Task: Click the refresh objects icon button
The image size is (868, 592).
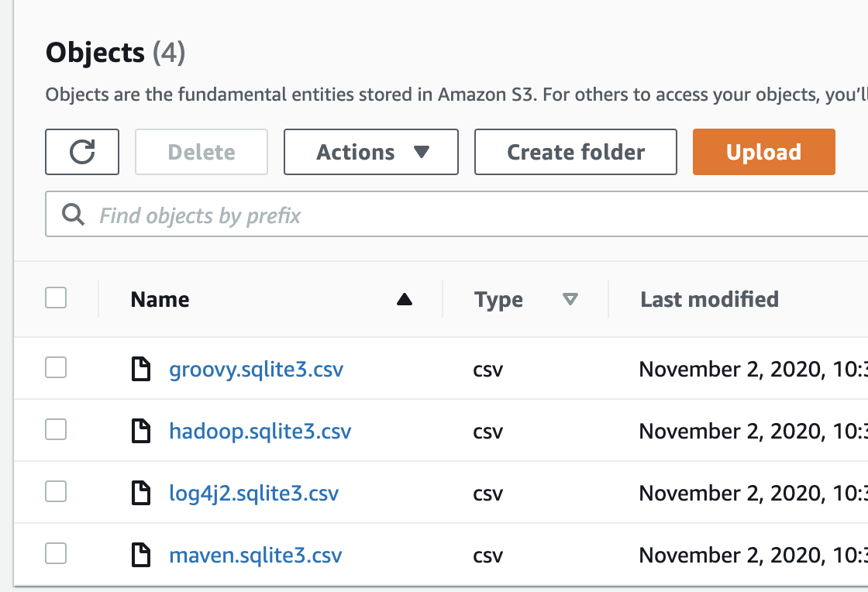Action: 82,152
